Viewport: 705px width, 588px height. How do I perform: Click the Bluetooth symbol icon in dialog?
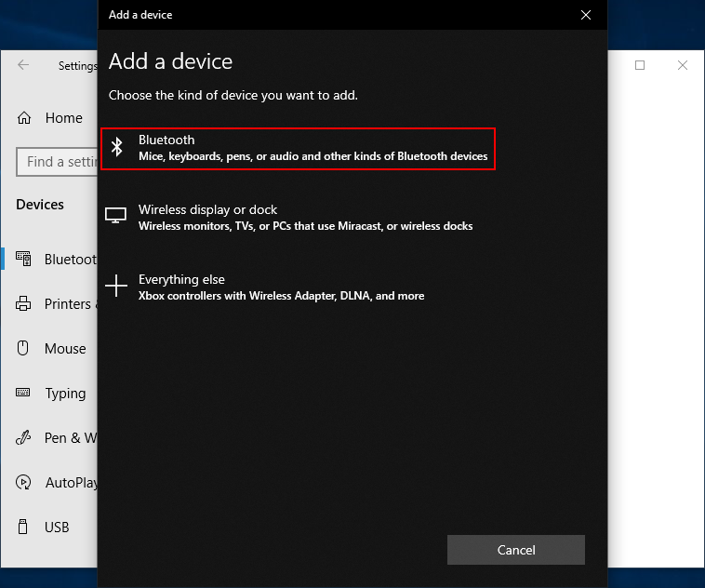pyautogui.click(x=117, y=147)
